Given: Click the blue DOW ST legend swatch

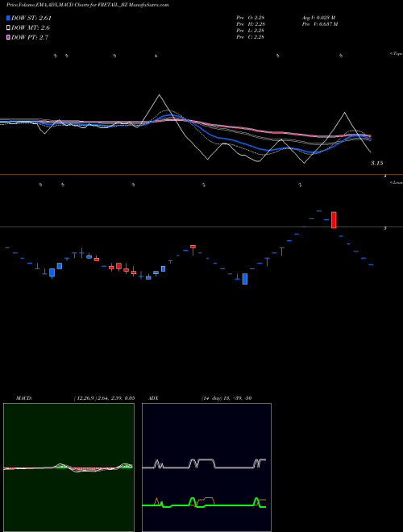Looking at the screenshot, I should pyautogui.click(x=8, y=18).
